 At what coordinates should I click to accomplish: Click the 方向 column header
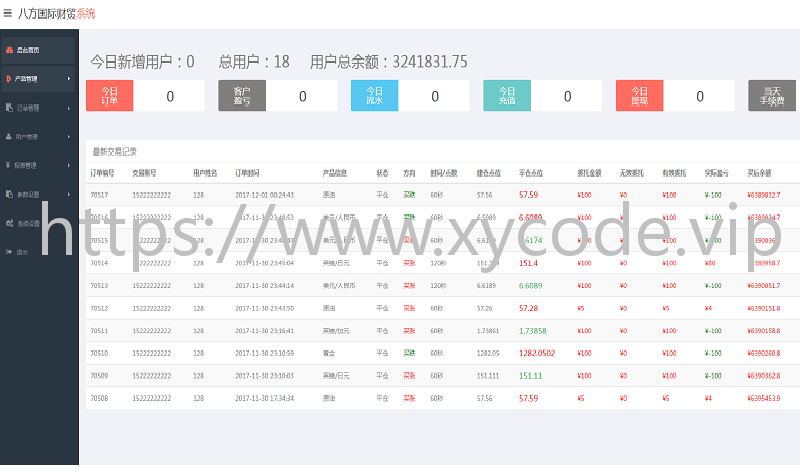click(x=409, y=173)
